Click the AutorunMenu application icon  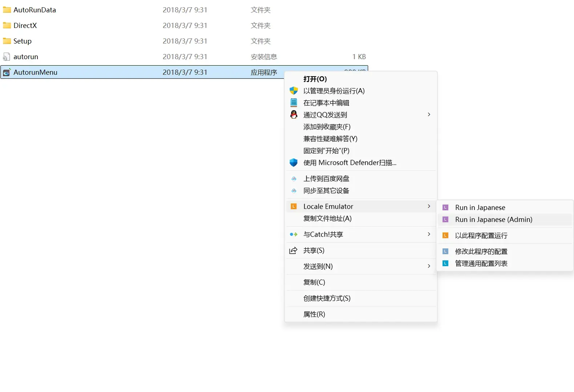pyautogui.click(x=7, y=72)
